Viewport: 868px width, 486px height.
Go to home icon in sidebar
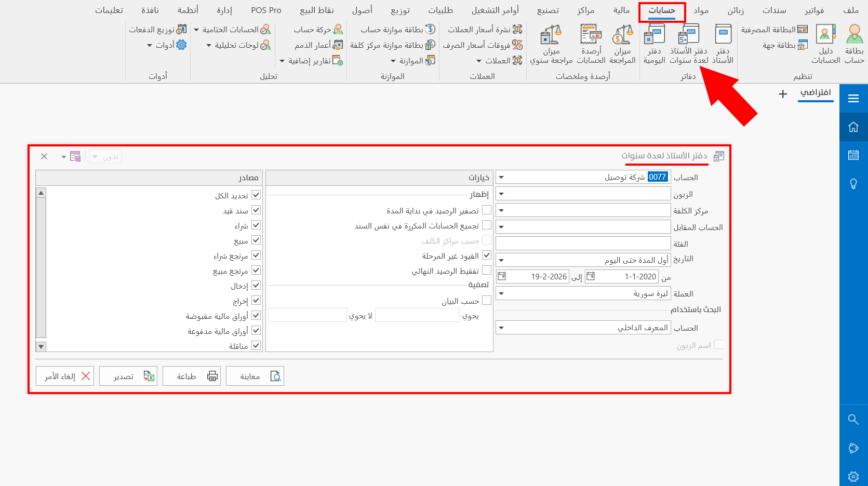(853, 127)
